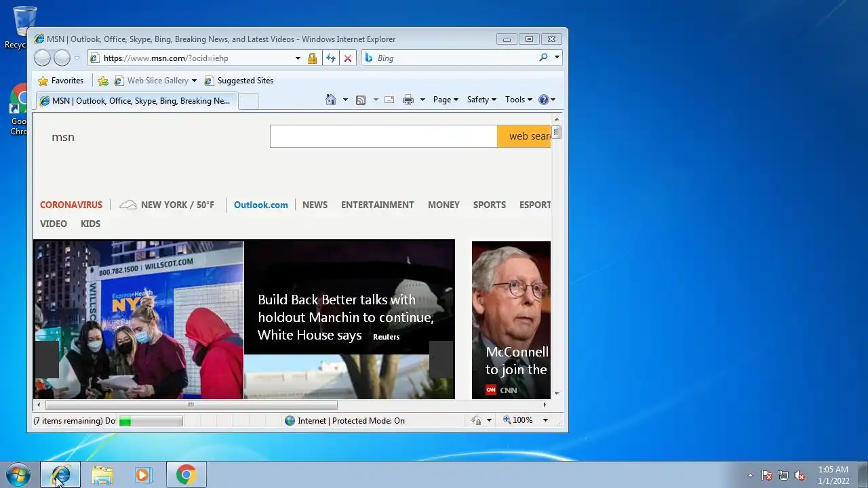Expand the address bar URL history dropdown

point(298,58)
